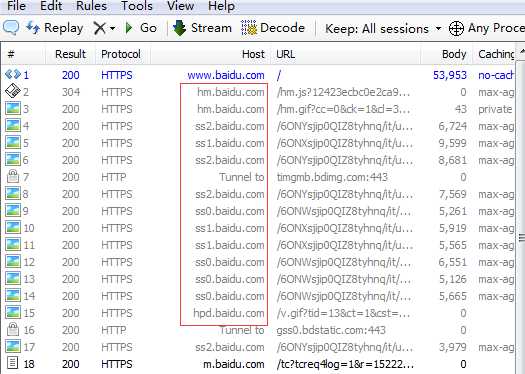This screenshot has width=525, height=374.
Task: Click the cached script icon of session 2
Action: click(x=13, y=91)
